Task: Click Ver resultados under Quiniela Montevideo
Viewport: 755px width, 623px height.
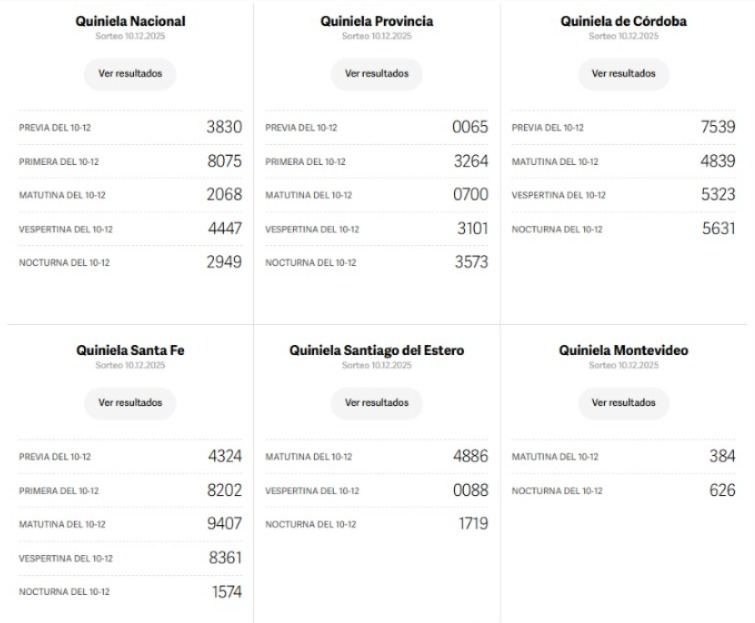Action: pyautogui.click(x=623, y=403)
